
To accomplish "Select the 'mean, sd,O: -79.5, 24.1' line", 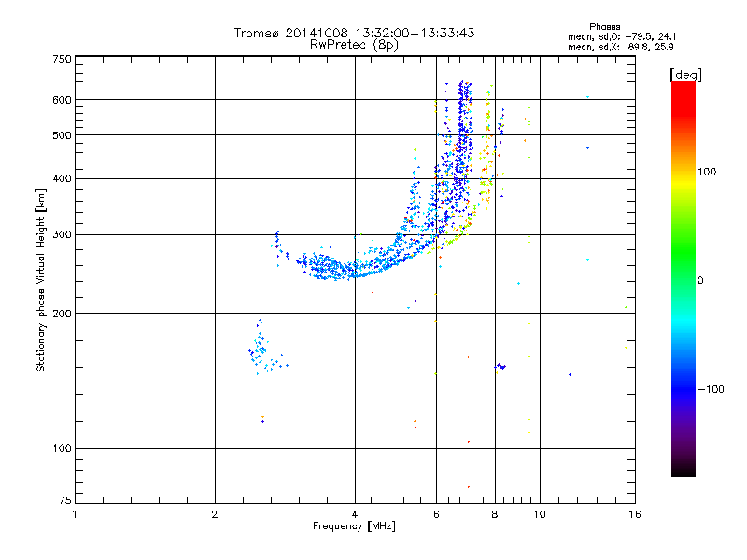I will pos(622,36).
